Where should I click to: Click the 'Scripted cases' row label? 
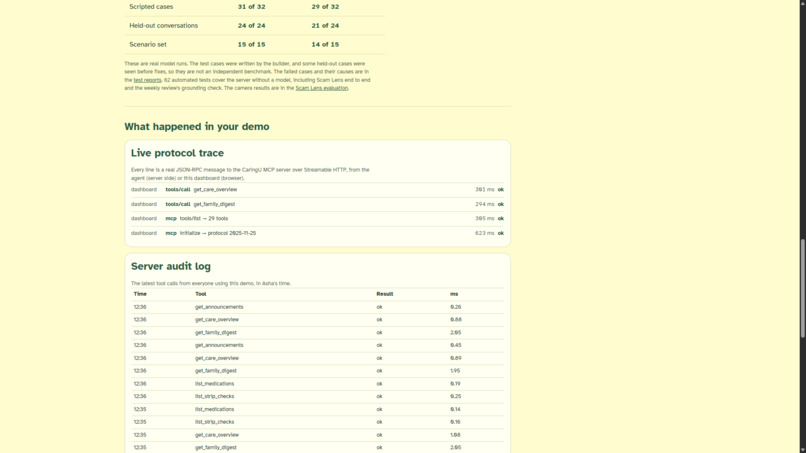(x=151, y=7)
